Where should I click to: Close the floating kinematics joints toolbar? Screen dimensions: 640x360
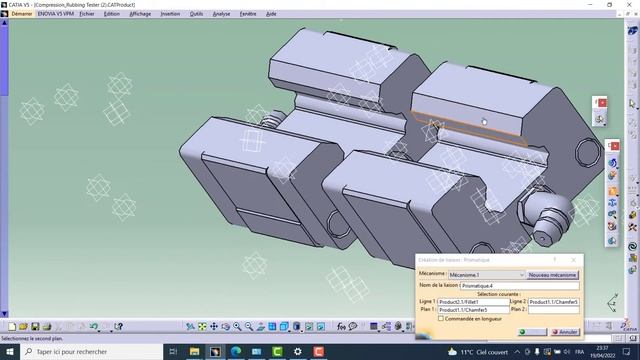coord(615,146)
